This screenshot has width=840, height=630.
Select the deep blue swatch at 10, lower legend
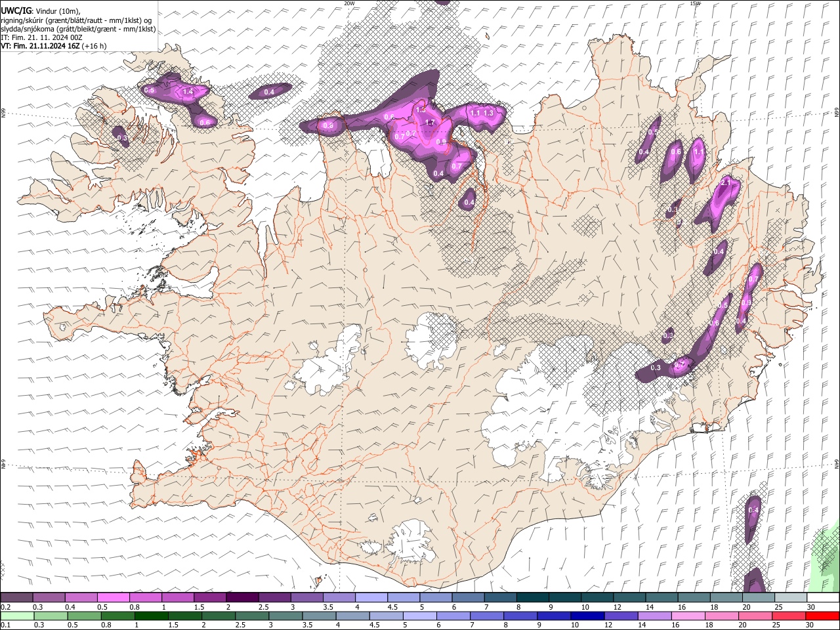[x=587, y=616]
